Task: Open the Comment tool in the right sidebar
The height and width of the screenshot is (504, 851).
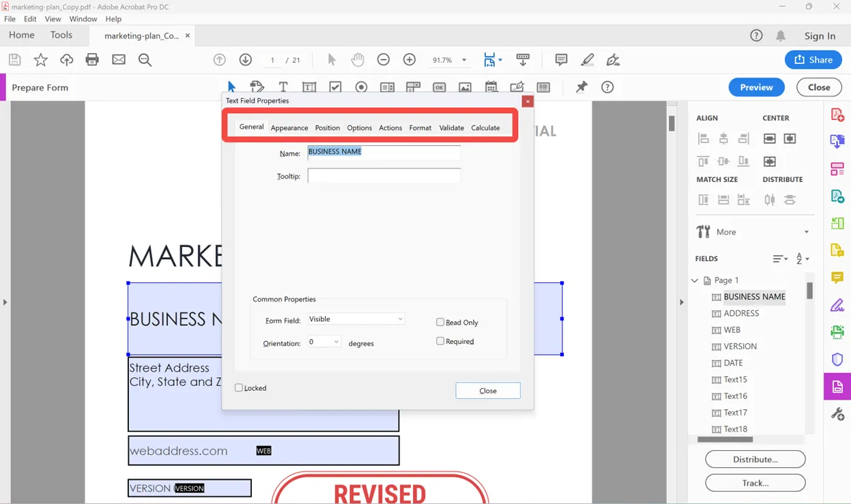Action: pyautogui.click(x=837, y=277)
